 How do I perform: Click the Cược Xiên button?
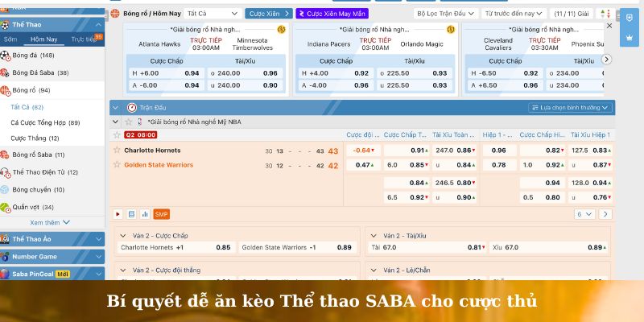pos(269,14)
